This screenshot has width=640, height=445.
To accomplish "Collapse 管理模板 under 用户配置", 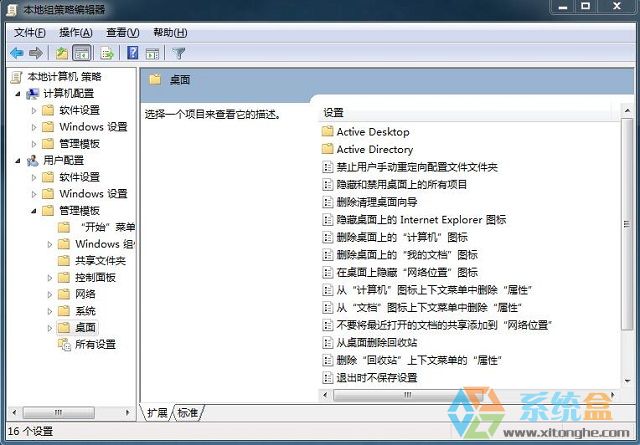I will pos(34,211).
